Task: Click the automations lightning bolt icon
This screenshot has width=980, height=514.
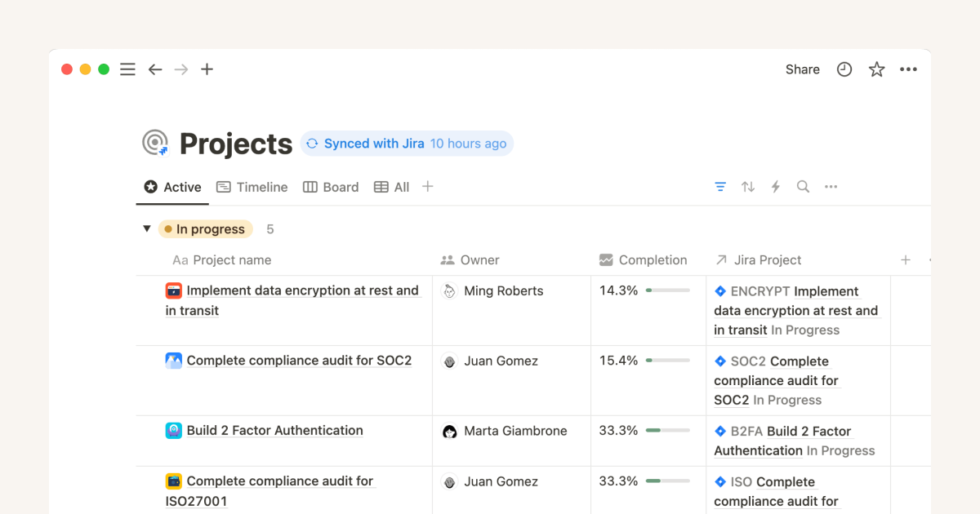Action: [x=775, y=186]
